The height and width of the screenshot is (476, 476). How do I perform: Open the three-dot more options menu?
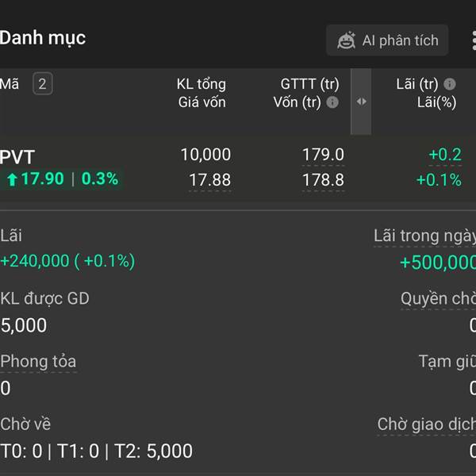[x=474, y=40]
